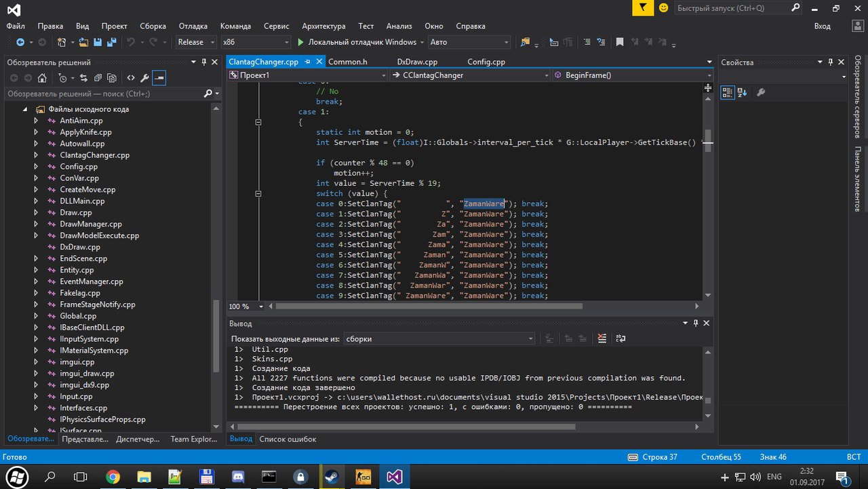Screen dimensions: 868x489
Task: Open output source dropdown showing сборки
Action: [439, 338]
